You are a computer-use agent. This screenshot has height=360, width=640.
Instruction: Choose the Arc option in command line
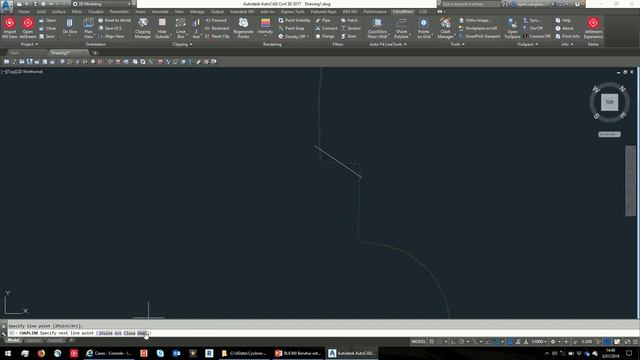point(118,333)
